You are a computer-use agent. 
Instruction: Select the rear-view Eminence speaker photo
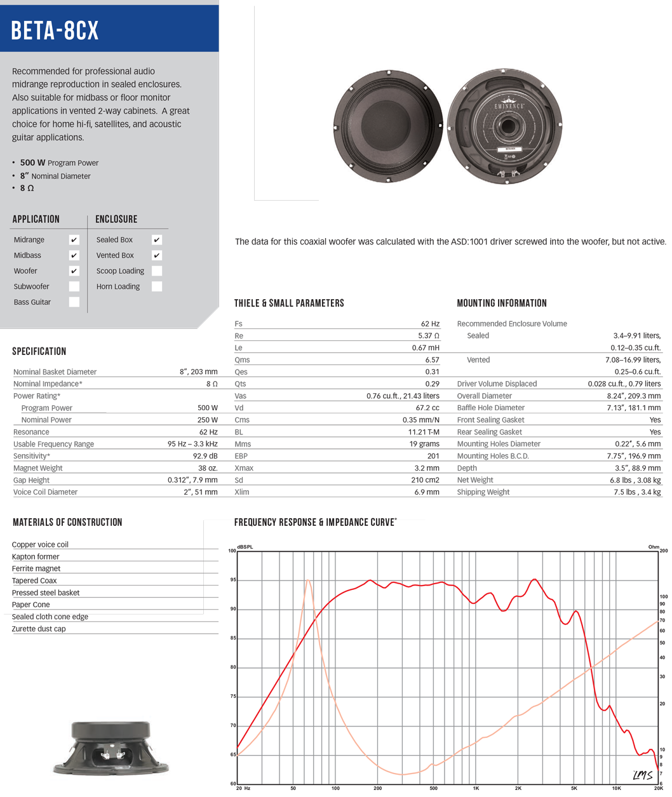(x=504, y=126)
